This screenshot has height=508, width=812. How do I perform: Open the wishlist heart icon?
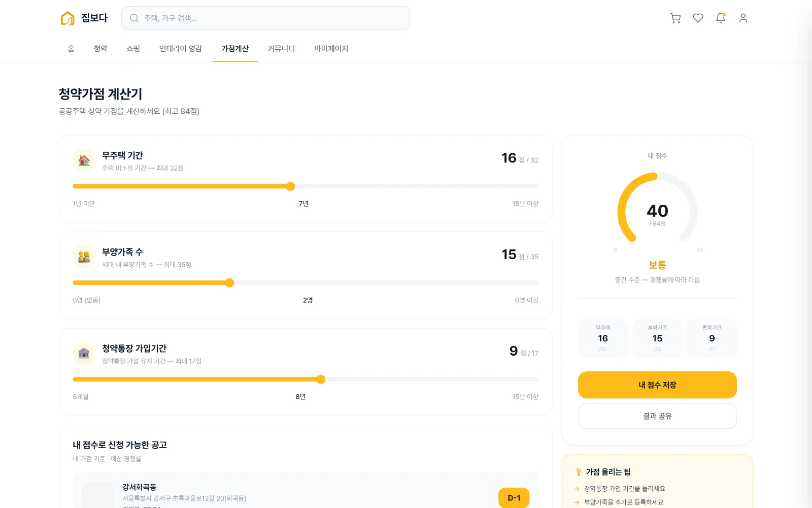[x=698, y=18]
